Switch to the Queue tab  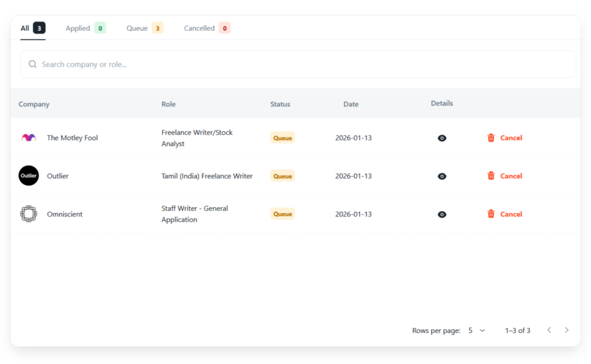(x=144, y=28)
